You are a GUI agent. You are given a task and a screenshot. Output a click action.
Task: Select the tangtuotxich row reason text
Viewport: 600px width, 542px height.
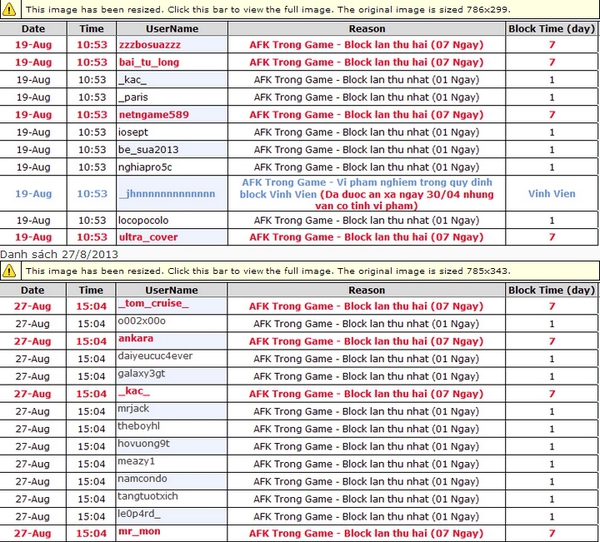(x=366, y=499)
